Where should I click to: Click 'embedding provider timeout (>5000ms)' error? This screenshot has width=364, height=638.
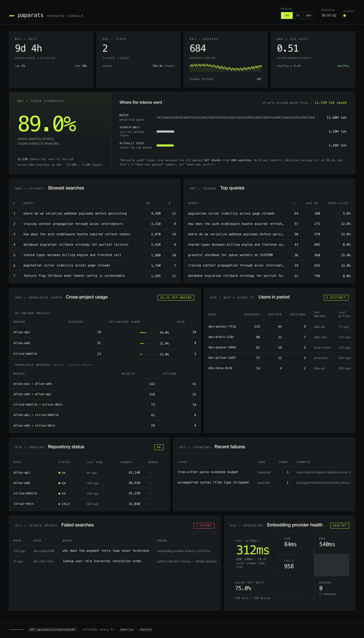click(184, 551)
